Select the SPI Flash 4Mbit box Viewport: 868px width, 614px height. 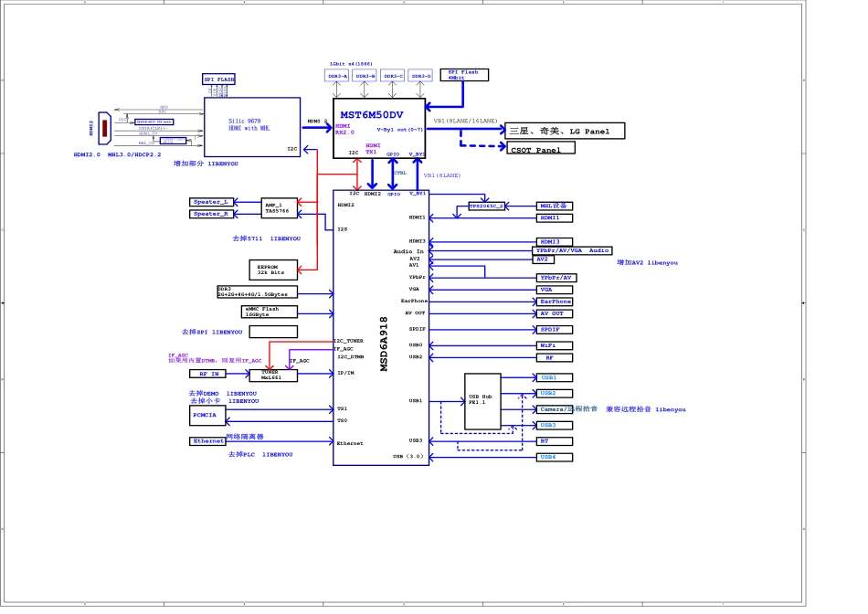pyautogui.click(x=463, y=75)
